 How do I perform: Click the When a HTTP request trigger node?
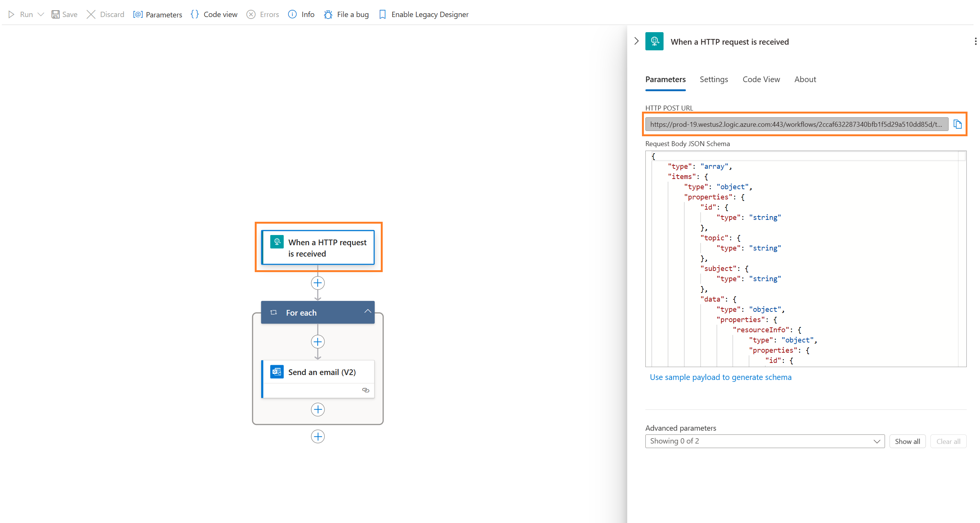318,247
